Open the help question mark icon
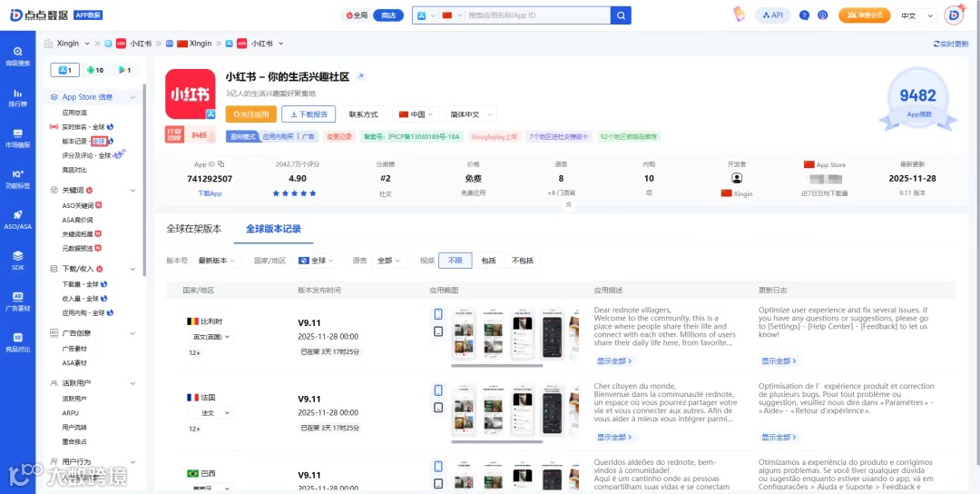980x494 pixels. 804,15
